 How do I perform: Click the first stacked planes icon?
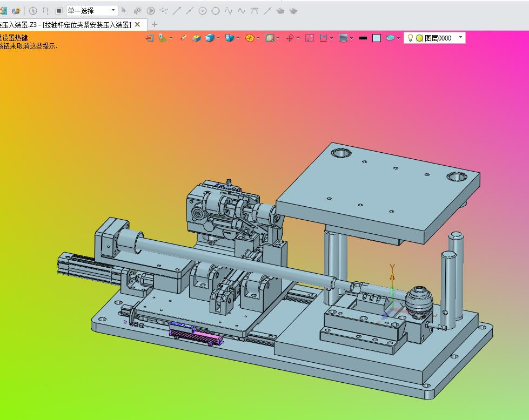280,11
